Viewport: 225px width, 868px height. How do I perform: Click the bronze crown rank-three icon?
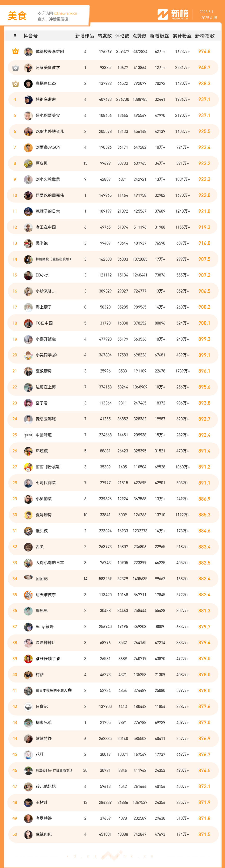pyautogui.click(x=15, y=84)
